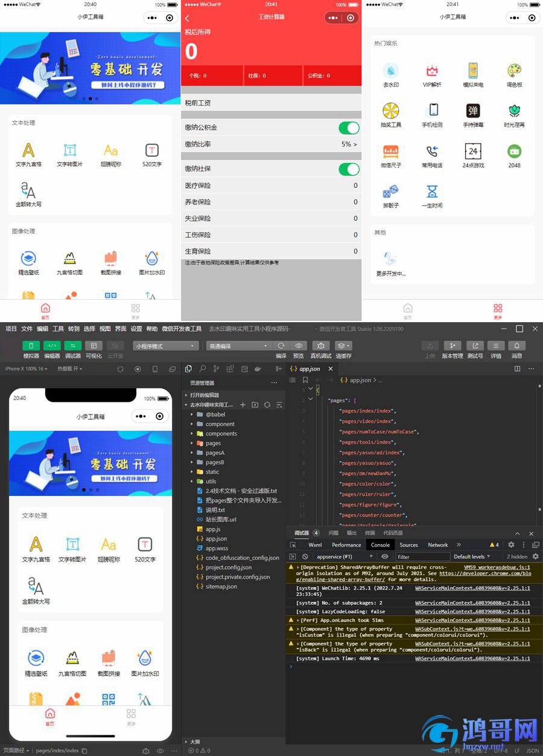Open the Default levels log dropdown
This screenshot has width=543, height=756.
pyautogui.click(x=472, y=556)
